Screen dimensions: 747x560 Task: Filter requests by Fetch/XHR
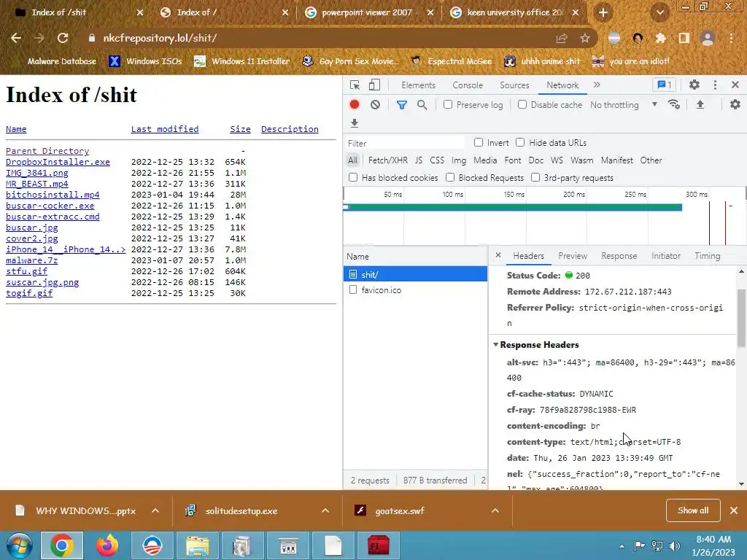[387, 160]
